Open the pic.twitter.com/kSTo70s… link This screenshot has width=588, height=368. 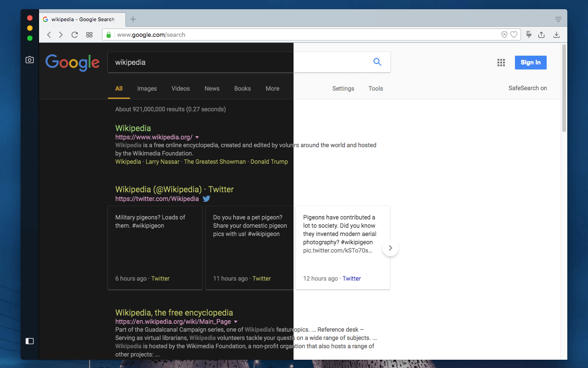pos(338,251)
